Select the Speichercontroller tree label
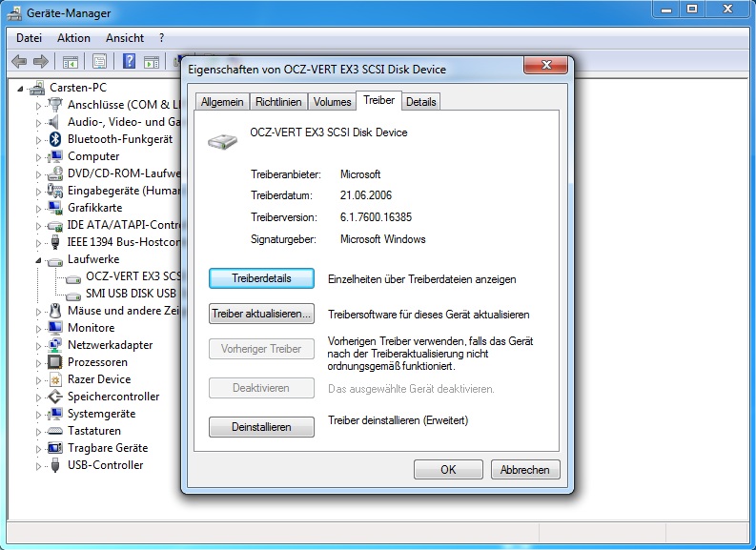This screenshot has height=550, width=756. coord(113,397)
